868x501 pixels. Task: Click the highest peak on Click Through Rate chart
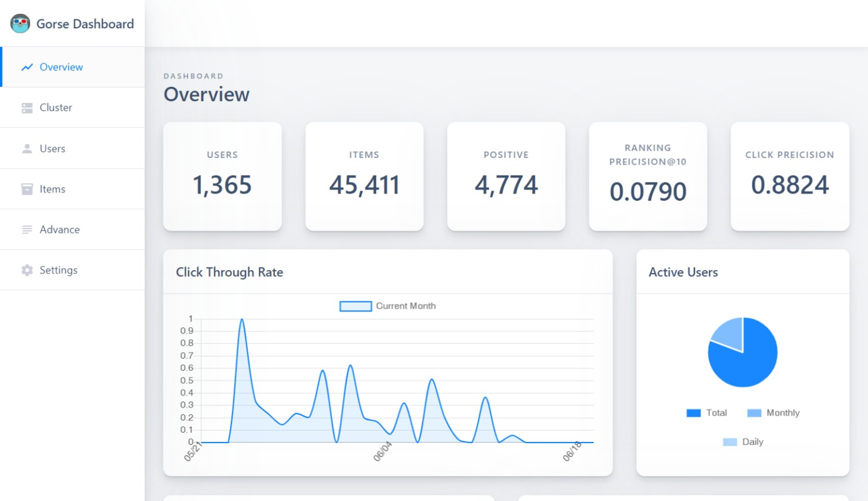[242, 320]
